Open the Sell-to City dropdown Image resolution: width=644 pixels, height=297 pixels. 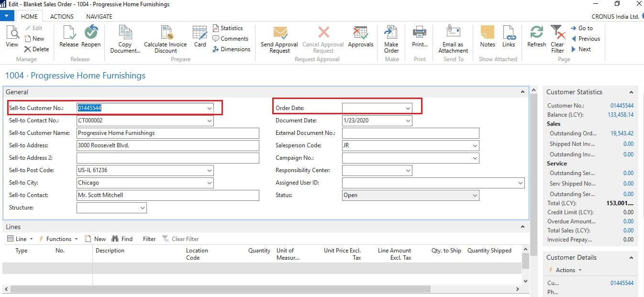pos(210,183)
